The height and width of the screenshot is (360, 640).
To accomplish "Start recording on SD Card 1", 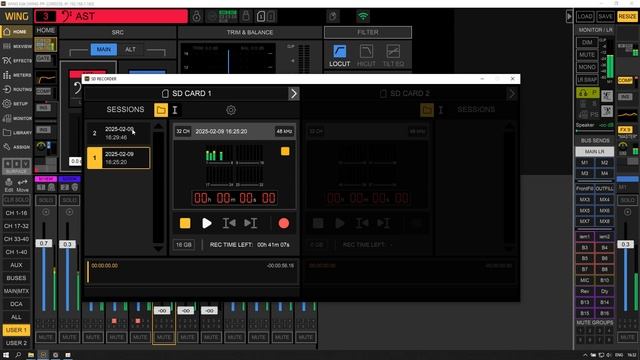I will [284, 223].
